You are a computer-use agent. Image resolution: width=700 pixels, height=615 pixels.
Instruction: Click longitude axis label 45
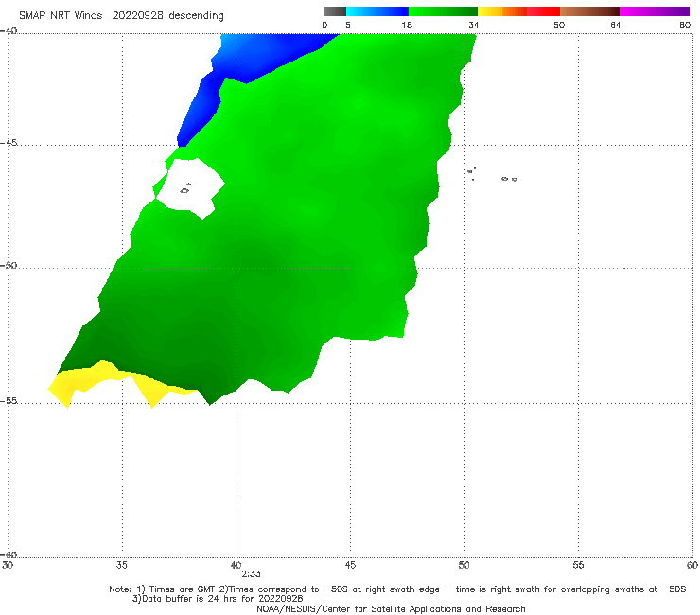pos(350,566)
